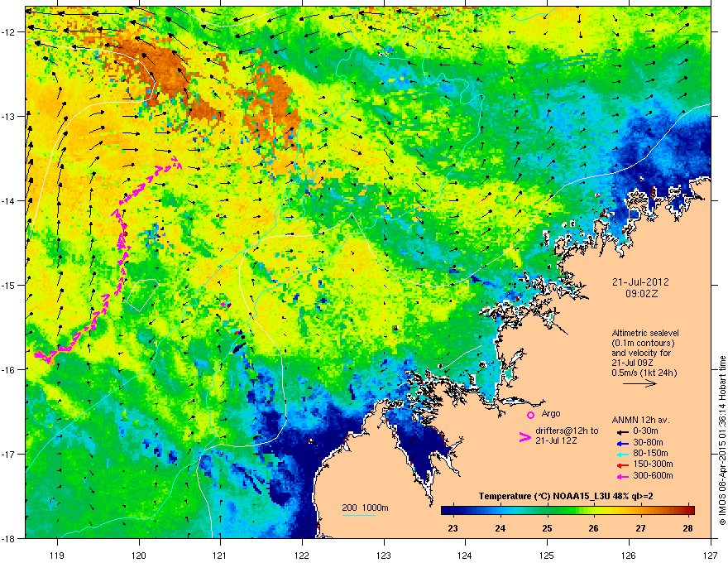Click the longitude axis label '126'
This screenshot has height=563, width=728.
click(629, 555)
